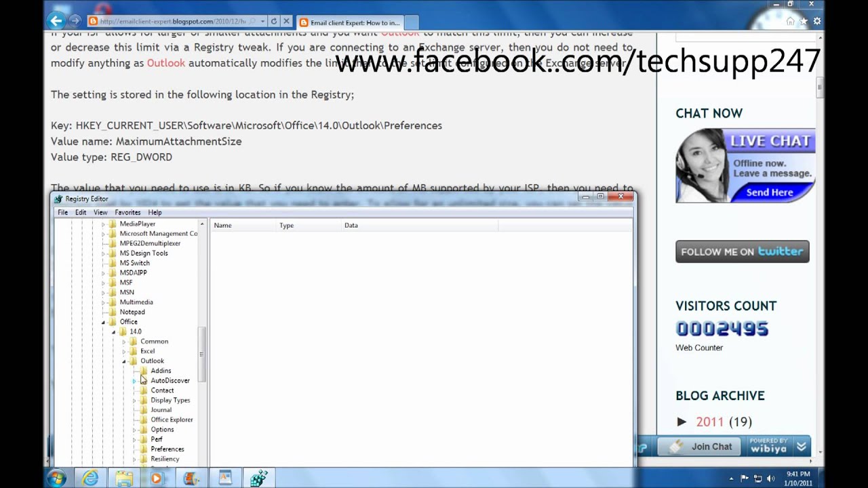Select the Resiliency registry key
868x488 pixels.
tap(165, 459)
